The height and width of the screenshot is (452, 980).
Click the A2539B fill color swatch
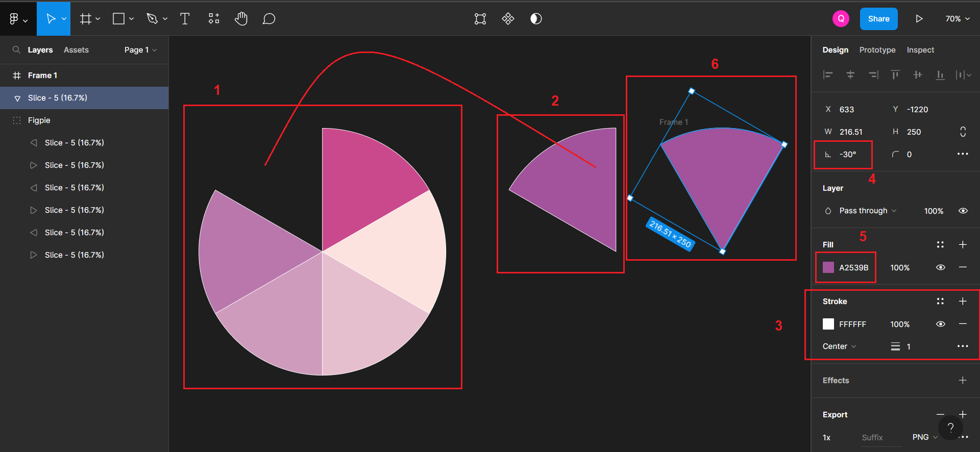coord(828,267)
